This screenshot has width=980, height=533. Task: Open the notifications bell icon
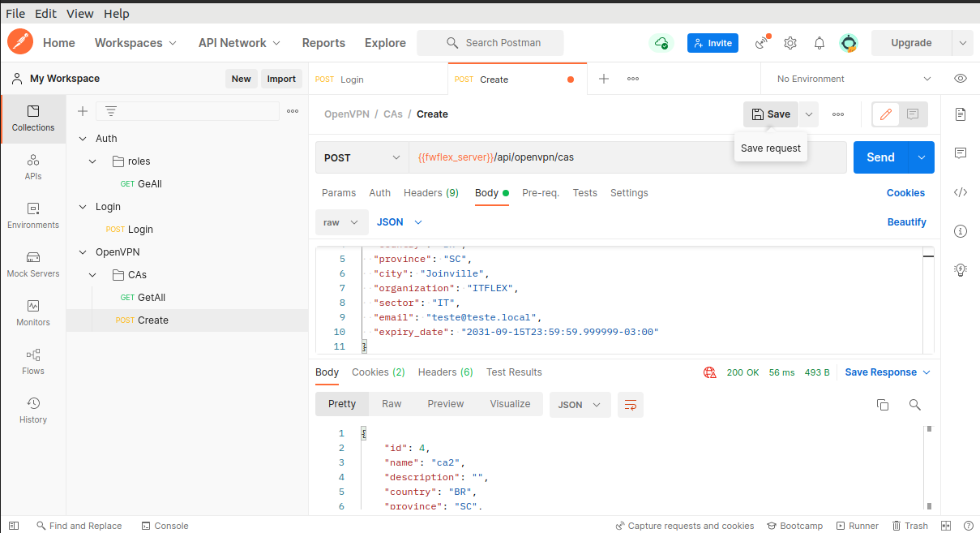coord(820,43)
